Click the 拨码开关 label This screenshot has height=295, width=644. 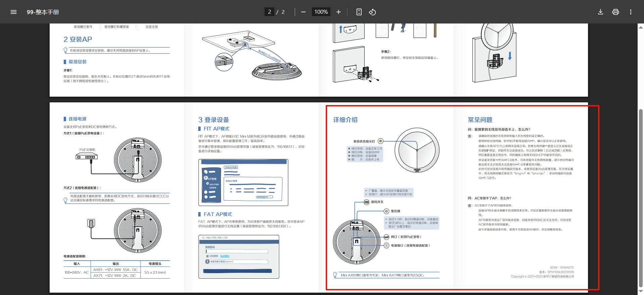(377, 202)
